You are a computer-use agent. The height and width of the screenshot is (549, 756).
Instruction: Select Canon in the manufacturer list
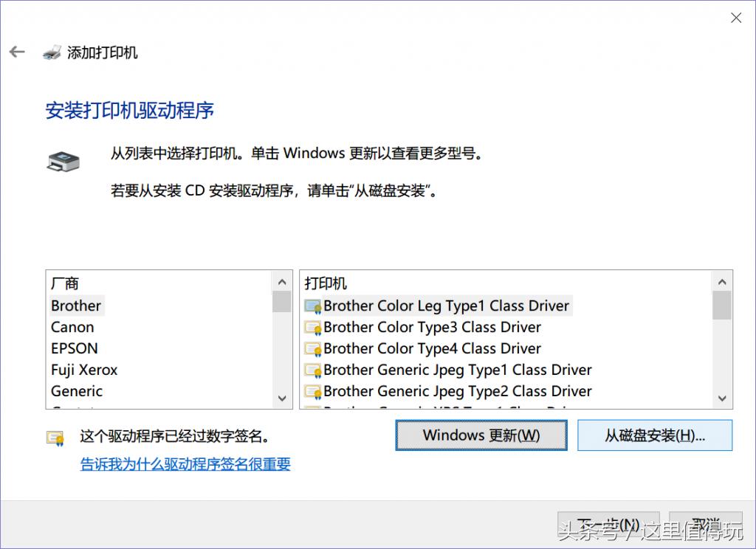coord(72,327)
